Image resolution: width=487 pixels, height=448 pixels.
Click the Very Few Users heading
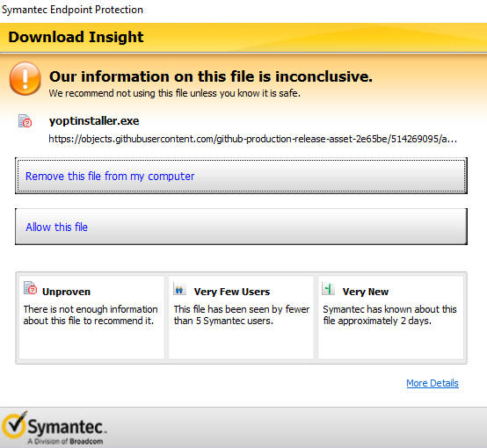(x=232, y=292)
